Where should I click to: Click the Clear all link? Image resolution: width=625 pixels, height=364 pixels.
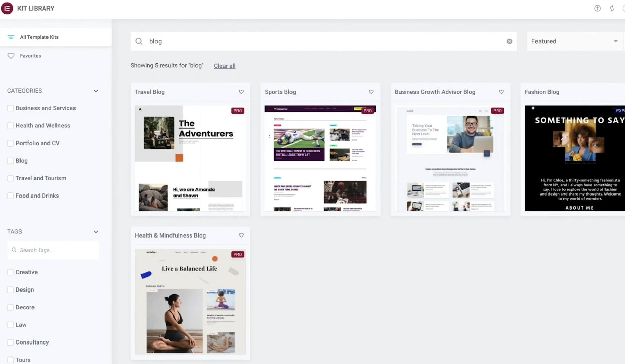point(225,66)
